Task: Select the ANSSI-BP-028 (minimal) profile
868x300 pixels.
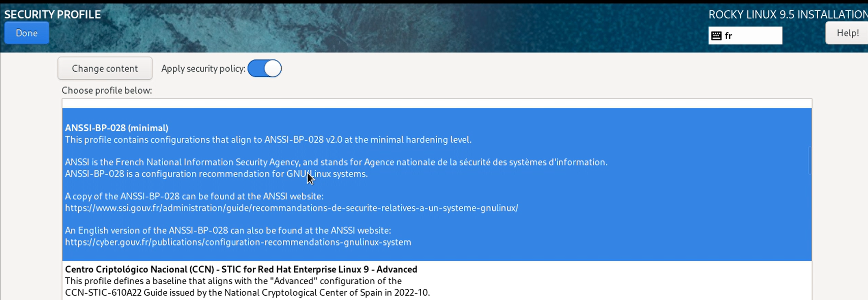Action: coord(437,185)
